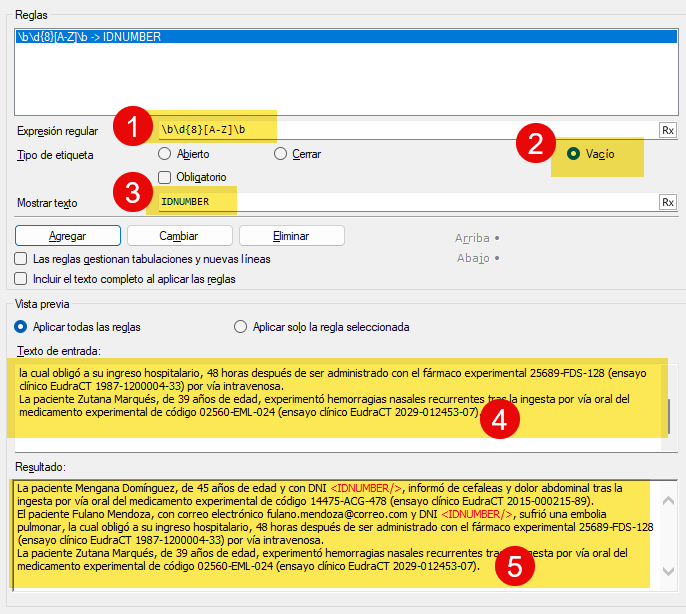The height and width of the screenshot is (614, 686).
Task: Select the IDNUMBER rule in Reglas list
Action: [x=346, y=36]
